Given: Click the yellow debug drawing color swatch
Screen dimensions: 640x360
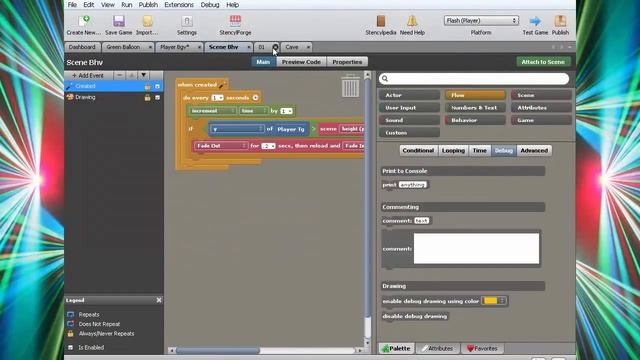Looking at the screenshot, I should (x=490, y=301).
